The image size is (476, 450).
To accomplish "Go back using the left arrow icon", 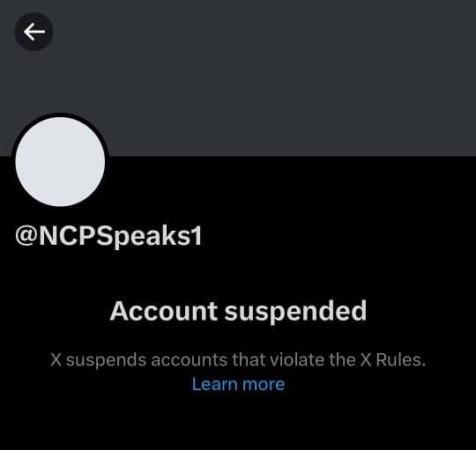I will pos(33,32).
